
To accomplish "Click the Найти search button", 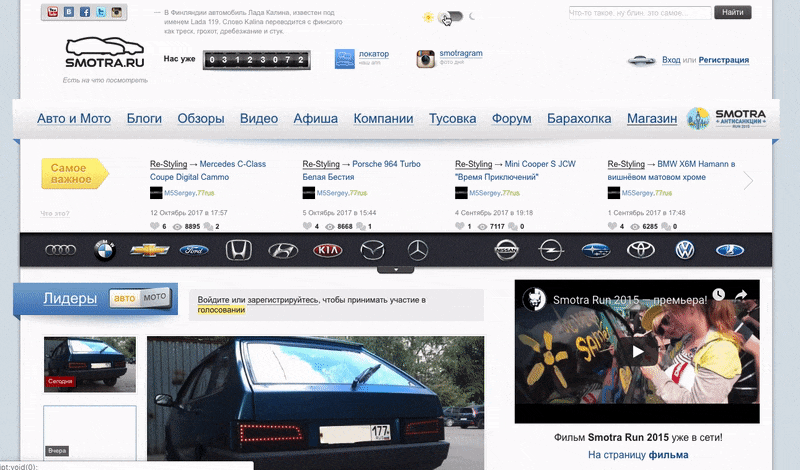I will click(733, 12).
